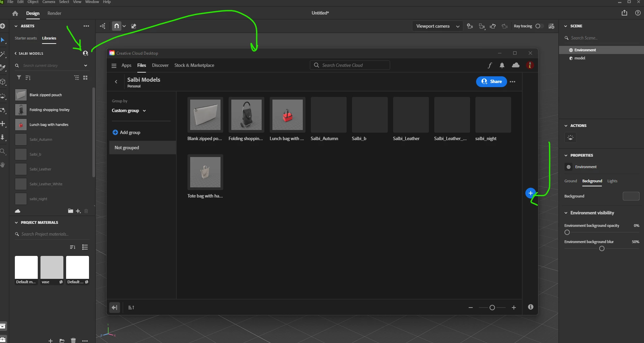Select the Lunch bag thumbnail in Creative Cloud
The height and width of the screenshot is (343, 644).
288,115
